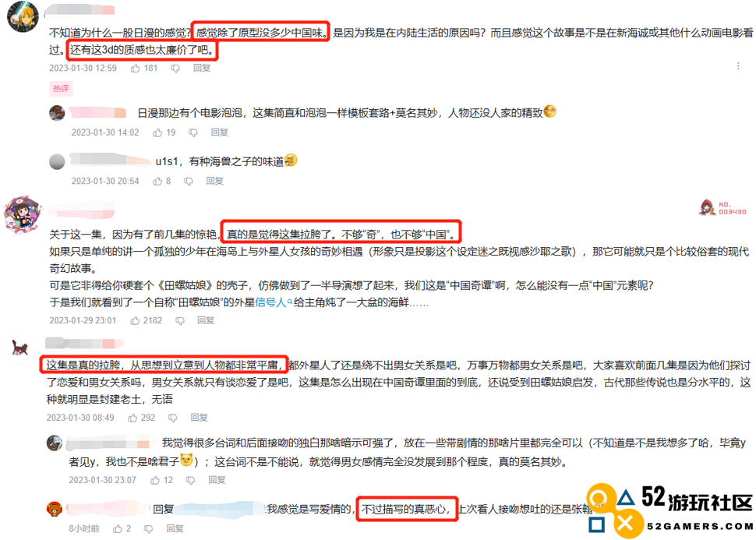
Task: Open first commenter's blond anime avatar
Action: 23,17
